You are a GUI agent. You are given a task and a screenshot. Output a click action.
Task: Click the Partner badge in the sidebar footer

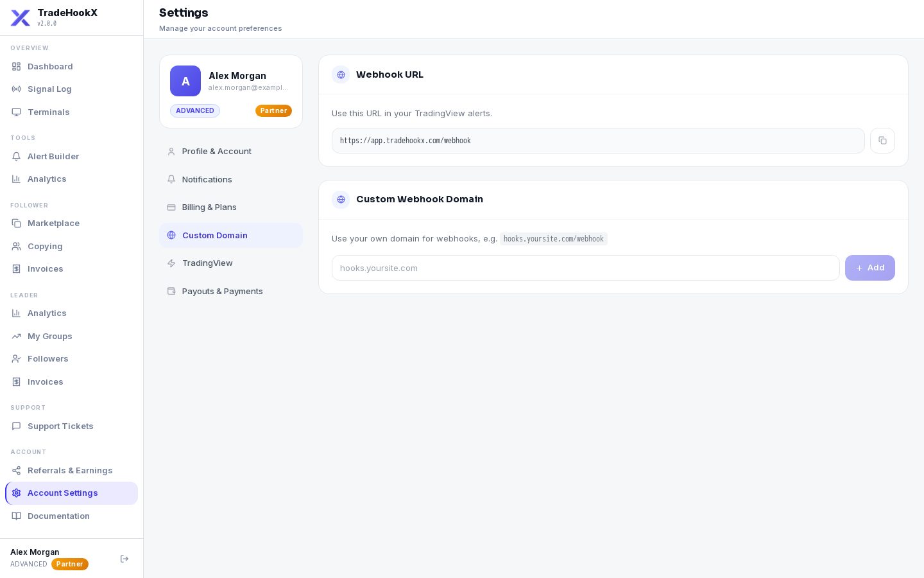pyautogui.click(x=70, y=565)
